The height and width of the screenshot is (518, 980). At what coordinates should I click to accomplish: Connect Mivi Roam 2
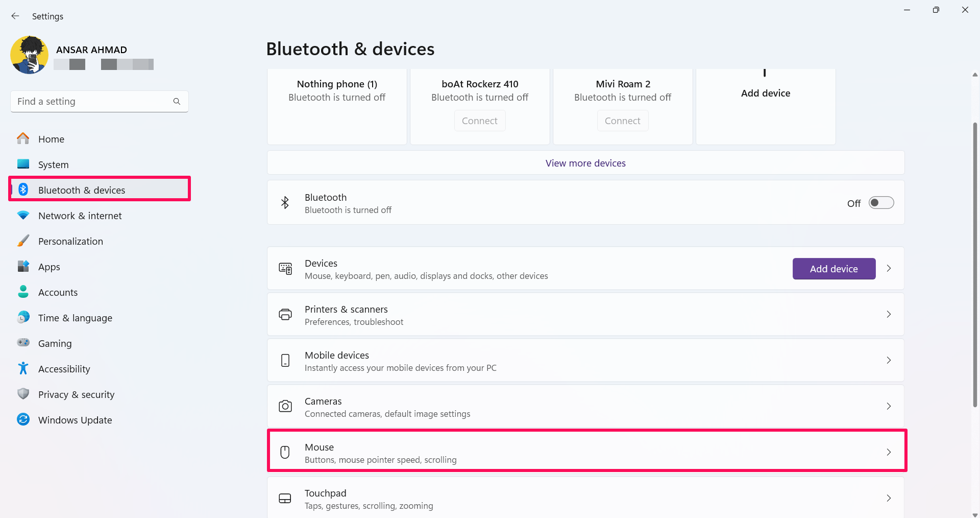click(623, 121)
